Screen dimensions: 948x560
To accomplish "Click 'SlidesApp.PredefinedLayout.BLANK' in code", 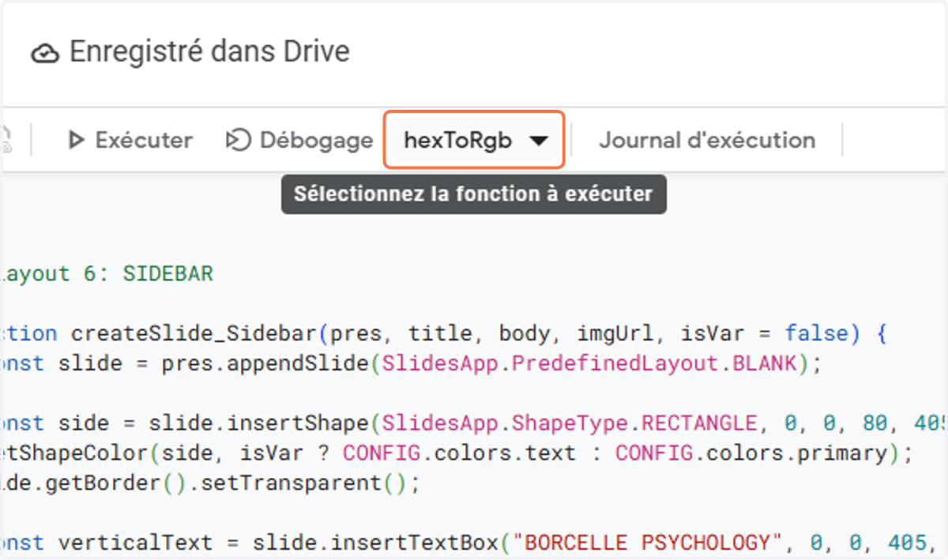I will [x=591, y=364].
